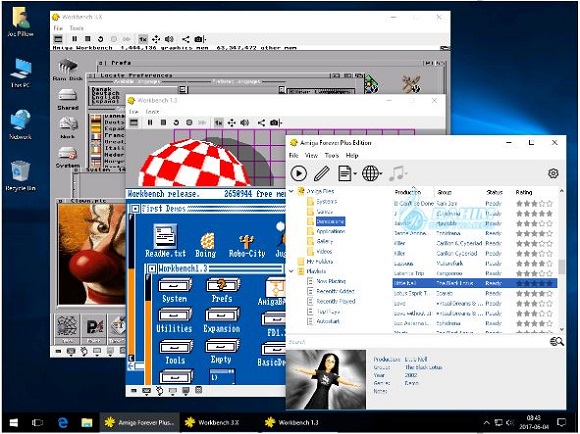Pause the Workbench 1.3 emulation
This screenshot has width=580, height=434.
[150, 122]
